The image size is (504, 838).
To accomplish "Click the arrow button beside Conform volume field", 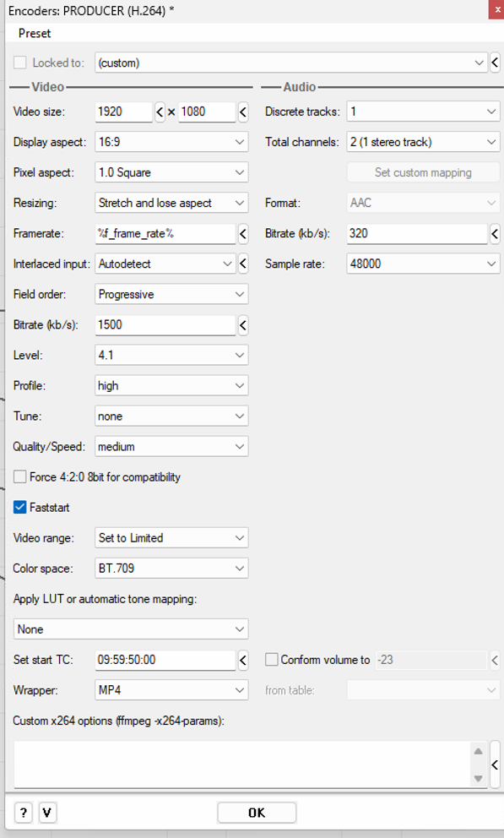I will (495, 660).
